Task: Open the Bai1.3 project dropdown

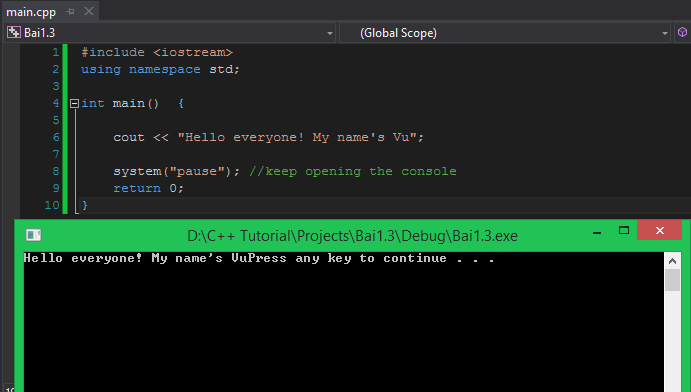Action: click(x=330, y=33)
